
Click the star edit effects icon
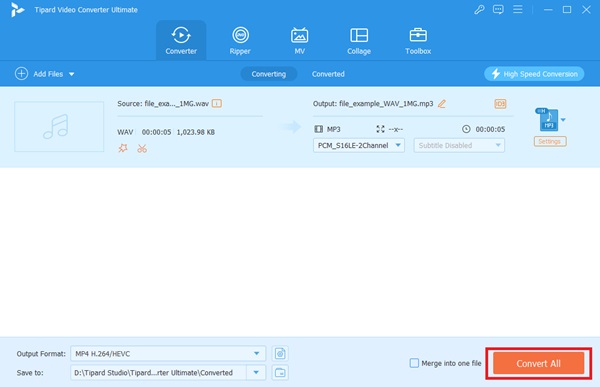pyautogui.click(x=123, y=148)
